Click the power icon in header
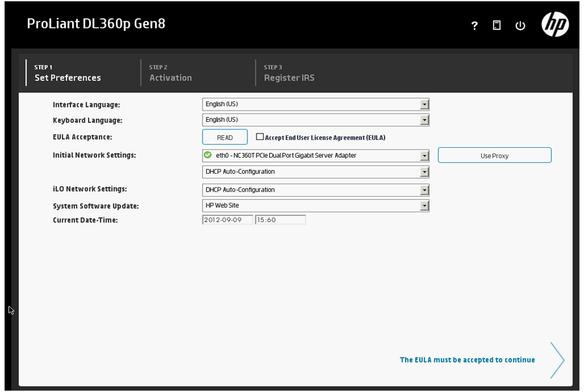 [520, 25]
